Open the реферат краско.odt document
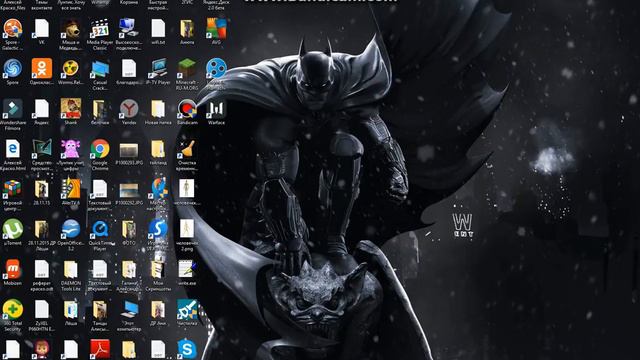This screenshot has width=640, height=360. point(42,269)
